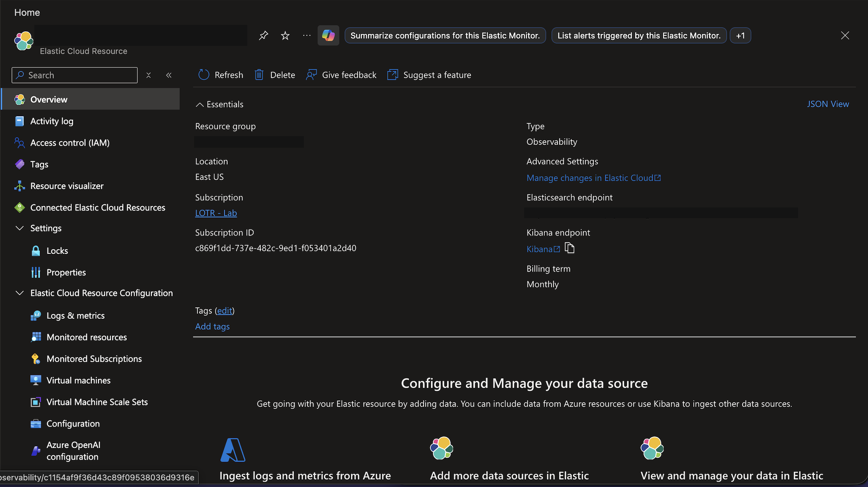Pin this resource to dashboard

[264, 36]
